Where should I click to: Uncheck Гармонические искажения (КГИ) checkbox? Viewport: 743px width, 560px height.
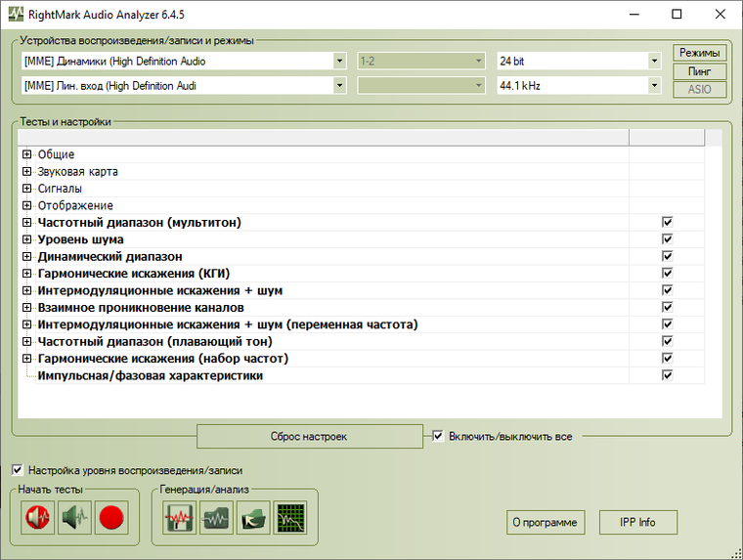click(x=667, y=274)
